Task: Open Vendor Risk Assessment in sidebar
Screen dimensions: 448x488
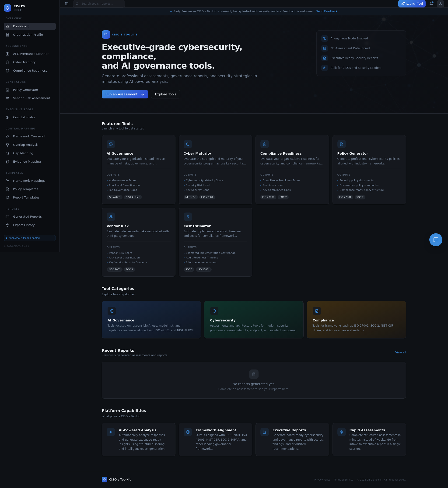Action: [x=30, y=98]
